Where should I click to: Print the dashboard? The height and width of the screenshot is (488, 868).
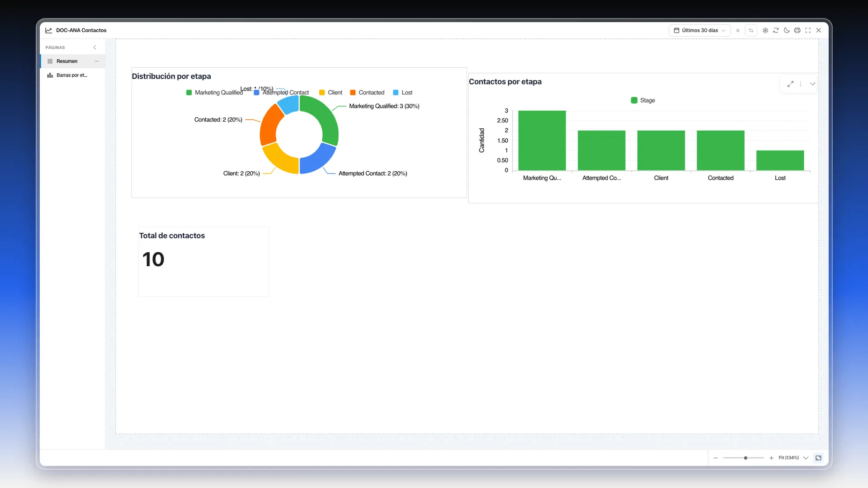point(797,30)
